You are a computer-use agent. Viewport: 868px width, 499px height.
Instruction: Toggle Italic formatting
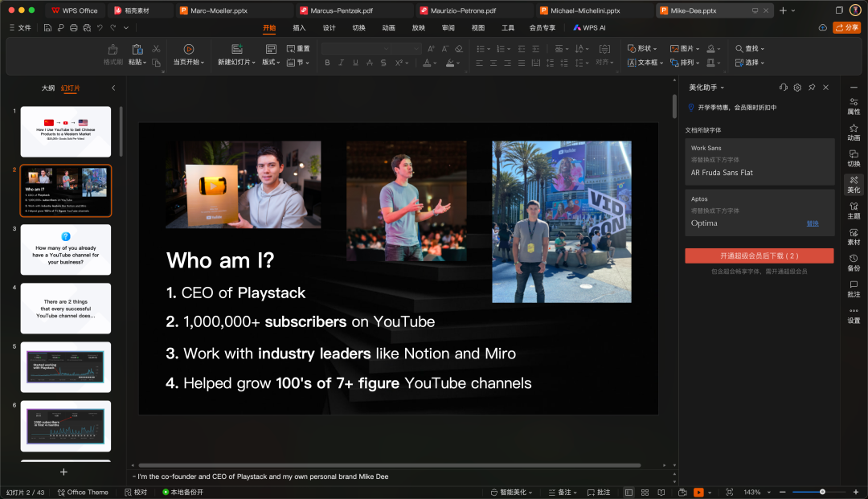coord(341,63)
